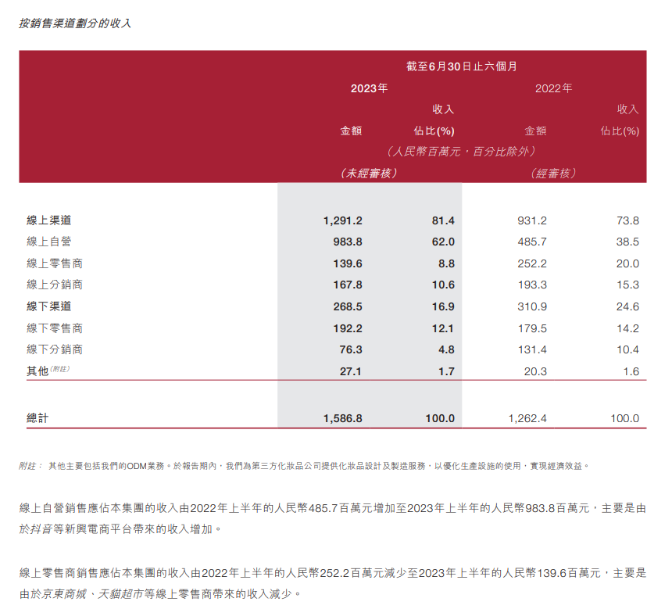Click the 線上渠道 row label
The height and width of the screenshot is (616, 672).
pyautogui.click(x=49, y=221)
